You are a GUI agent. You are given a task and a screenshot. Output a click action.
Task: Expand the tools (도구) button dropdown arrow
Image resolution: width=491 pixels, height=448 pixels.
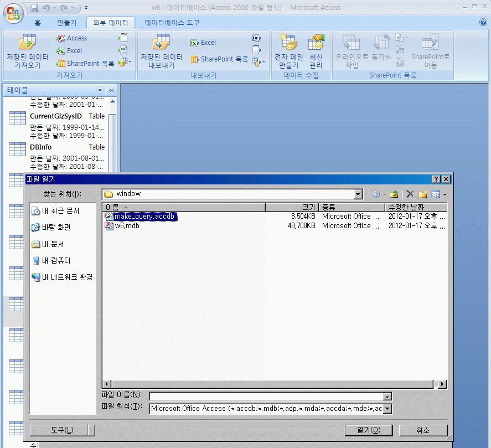click(x=91, y=430)
